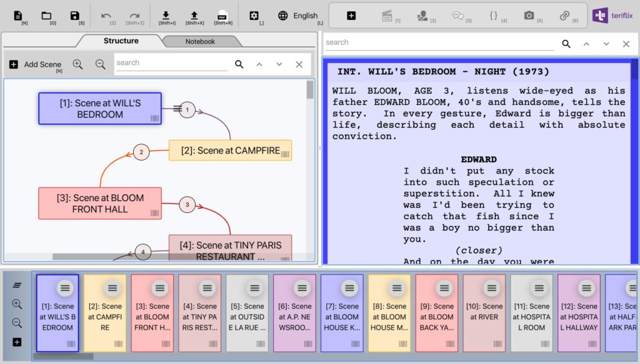Click the magnifier icon in screenplay search
The image size is (640, 364).
pyautogui.click(x=566, y=44)
